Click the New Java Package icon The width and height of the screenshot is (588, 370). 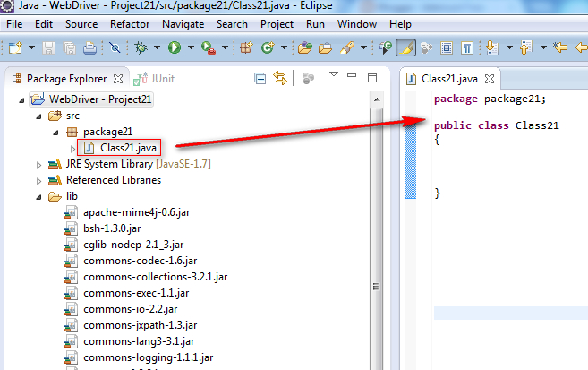pos(246,47)
